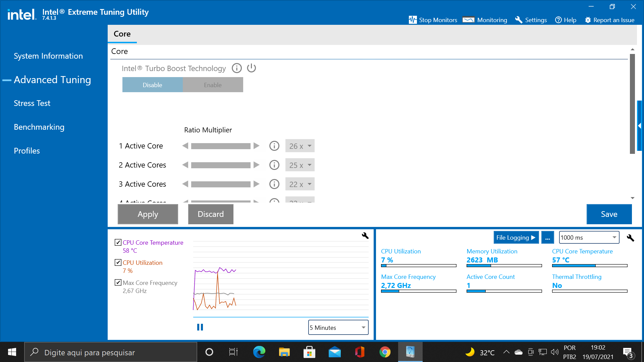
Task: Click the Save button
Action: pyautogui.click(x=609, y=214)
